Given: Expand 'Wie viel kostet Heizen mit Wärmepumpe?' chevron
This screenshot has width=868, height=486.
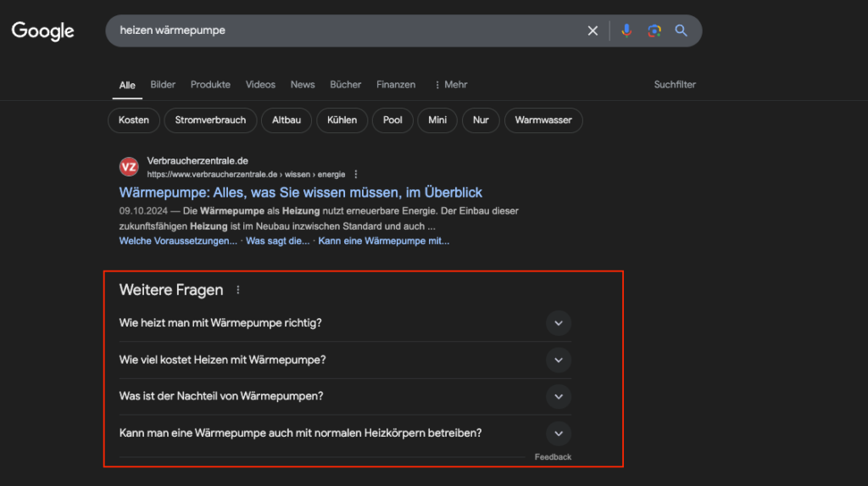Looking at the screenshot, I should point(559,360).
